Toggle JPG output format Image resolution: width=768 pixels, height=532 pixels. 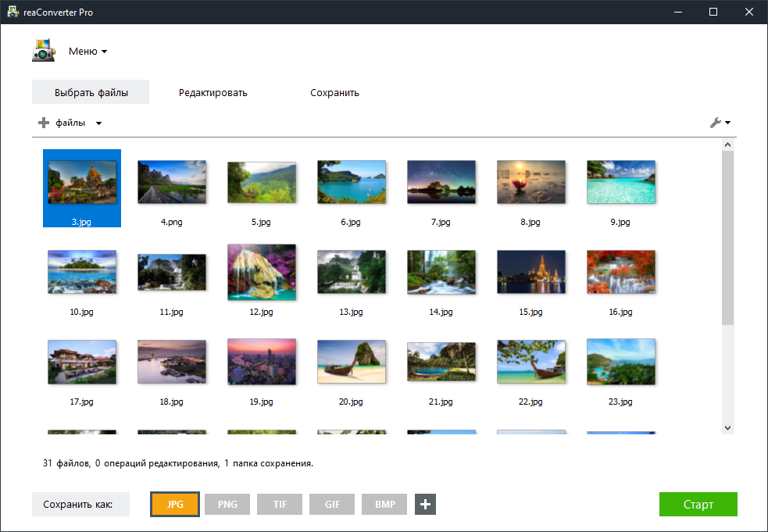[175, 505]
